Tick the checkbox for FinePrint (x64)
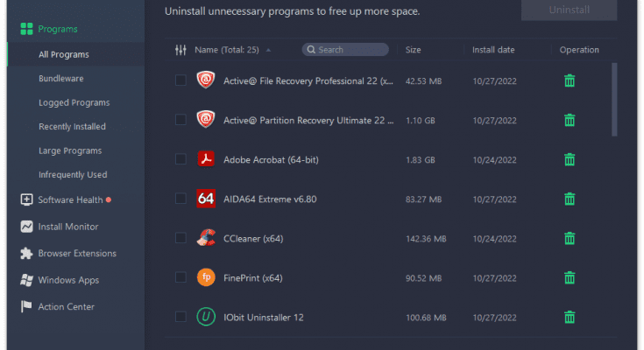 pos(180,277)
